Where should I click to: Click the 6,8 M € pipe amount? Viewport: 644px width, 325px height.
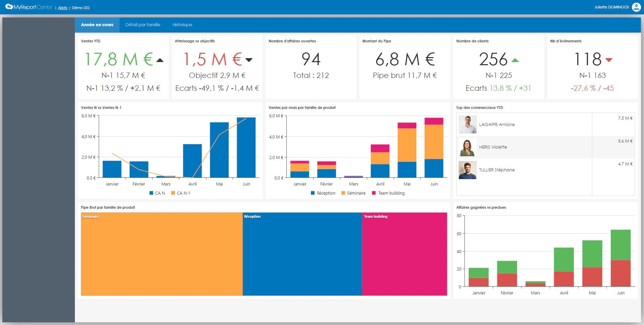pos(405,59)
